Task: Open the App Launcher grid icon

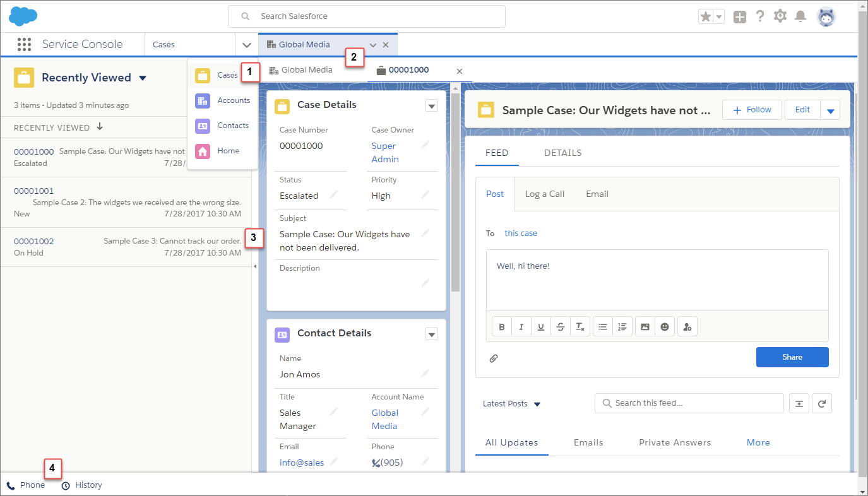Action: point(25,44)
